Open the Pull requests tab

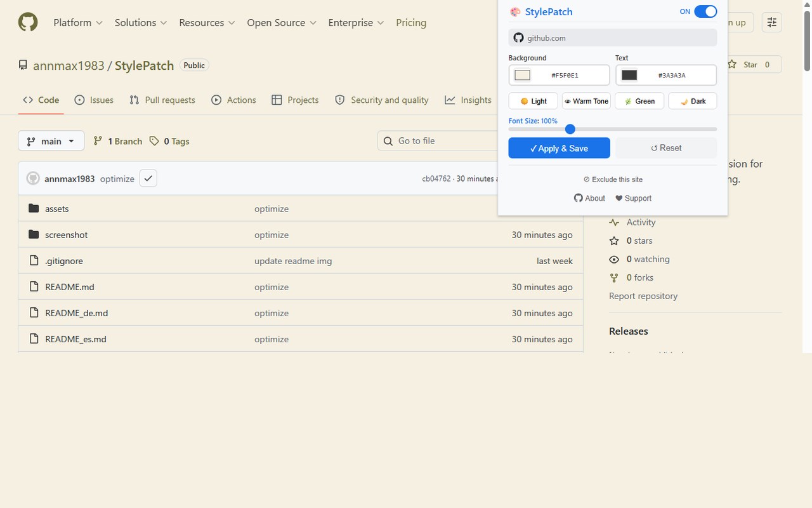[162, 100]
